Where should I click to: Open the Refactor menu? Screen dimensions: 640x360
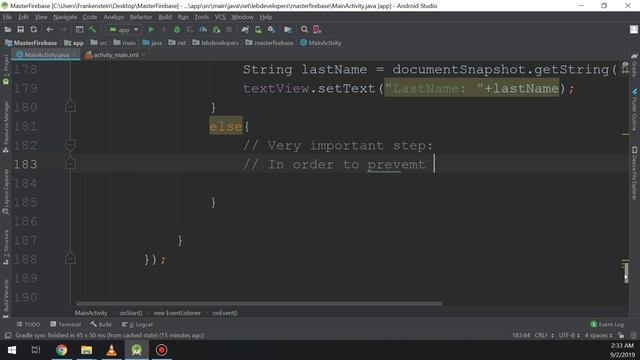coord(141,17)
